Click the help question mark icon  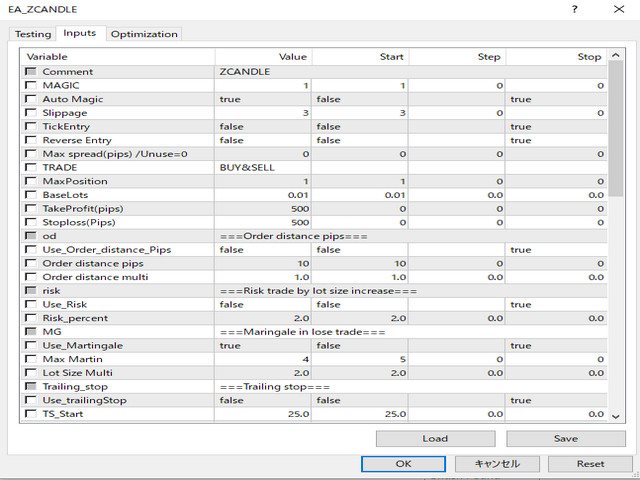coord(574,10)
